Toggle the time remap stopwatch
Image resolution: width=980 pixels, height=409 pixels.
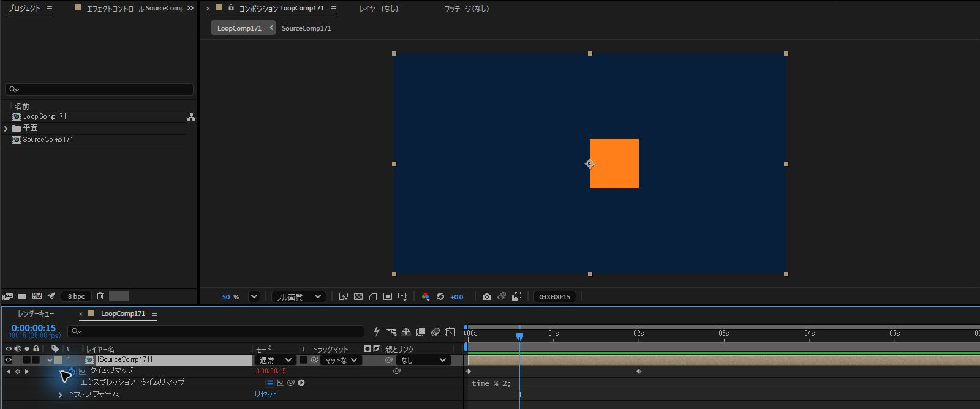[x=72, y=371]
